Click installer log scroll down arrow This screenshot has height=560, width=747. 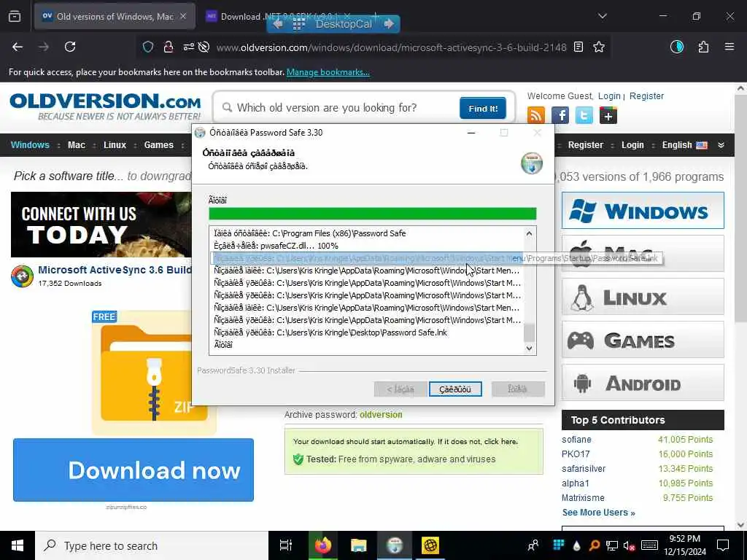coord(530,348)
